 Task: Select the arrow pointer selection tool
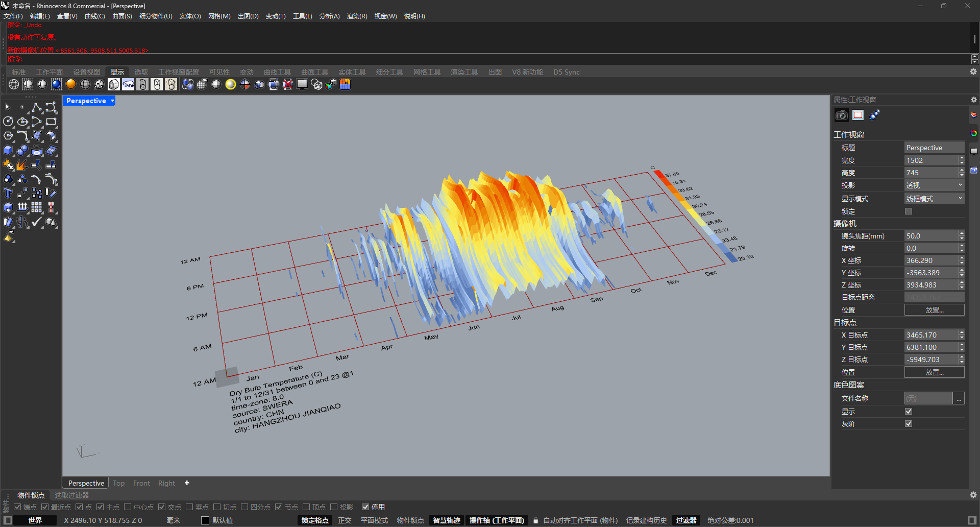pos(8,107)
